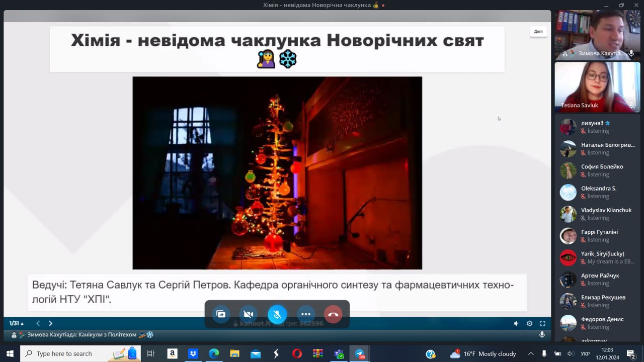Click the avatar of Yarik_Siryi(lucky)
Viewport: 644px width, 362px height.
tap(568, 257)
